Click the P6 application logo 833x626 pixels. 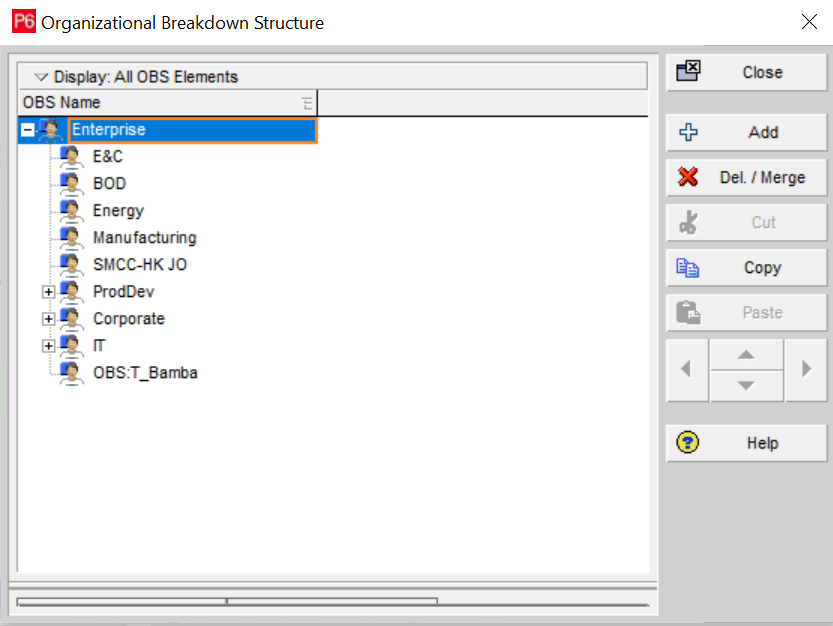click(x=24, y=21)
